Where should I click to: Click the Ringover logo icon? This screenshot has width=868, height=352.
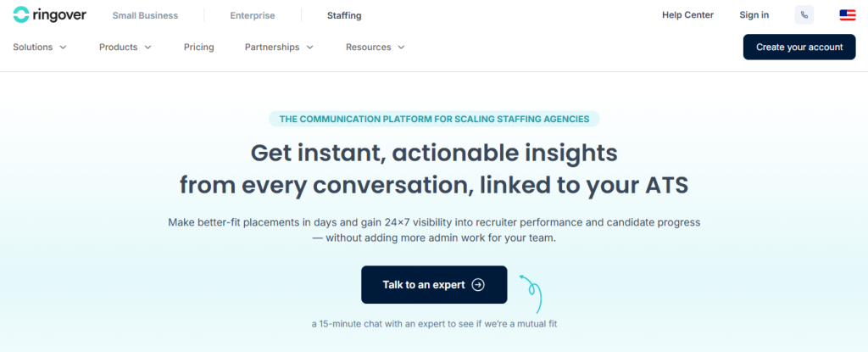pyautogui.click(x=21, y=15)
